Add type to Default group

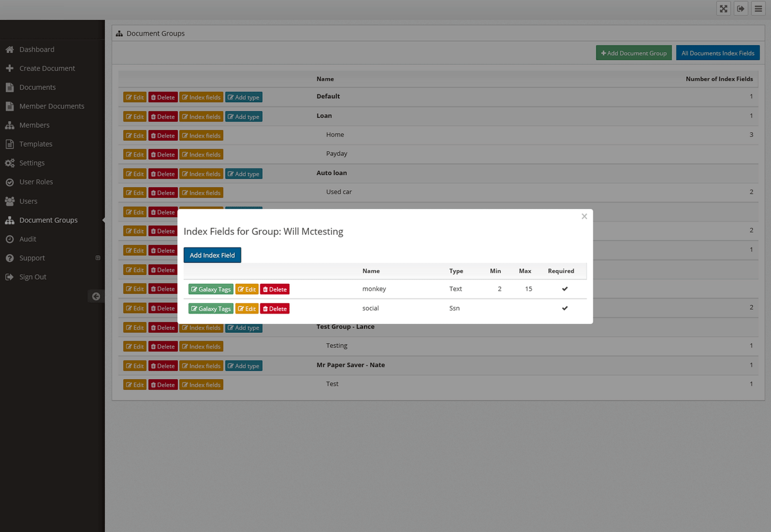pos(244,97)
